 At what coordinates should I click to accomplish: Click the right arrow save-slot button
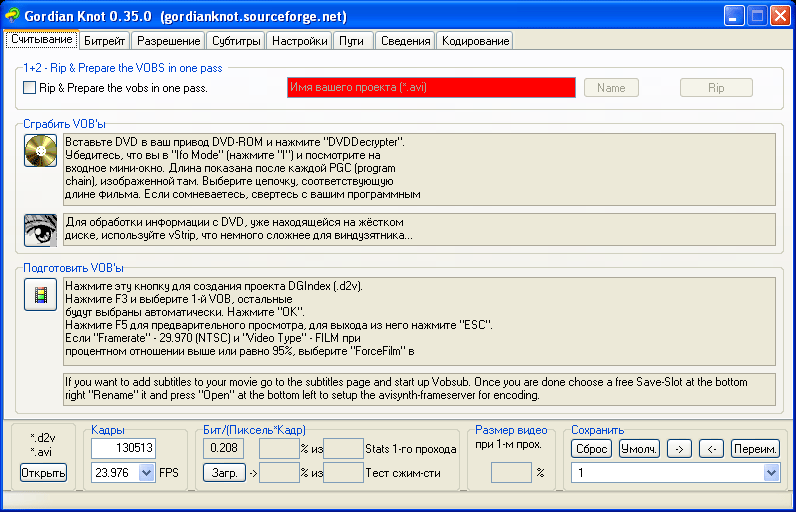click(679, 449)
